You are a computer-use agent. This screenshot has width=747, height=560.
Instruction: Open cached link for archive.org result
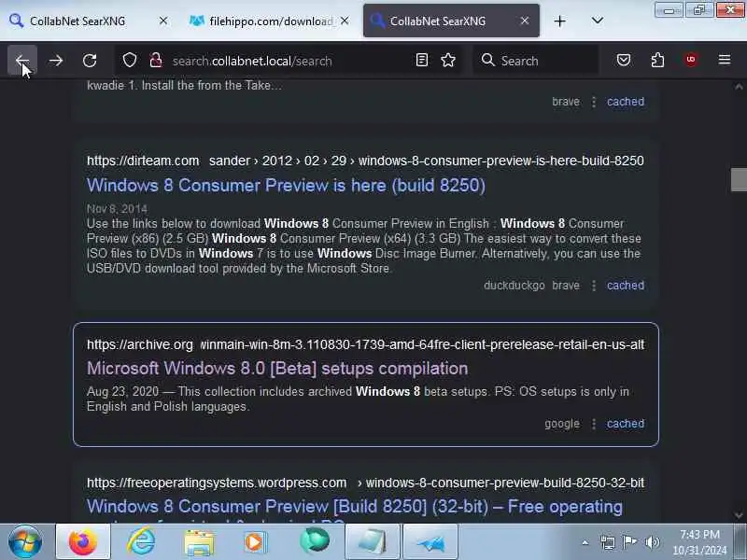(625, 424)
